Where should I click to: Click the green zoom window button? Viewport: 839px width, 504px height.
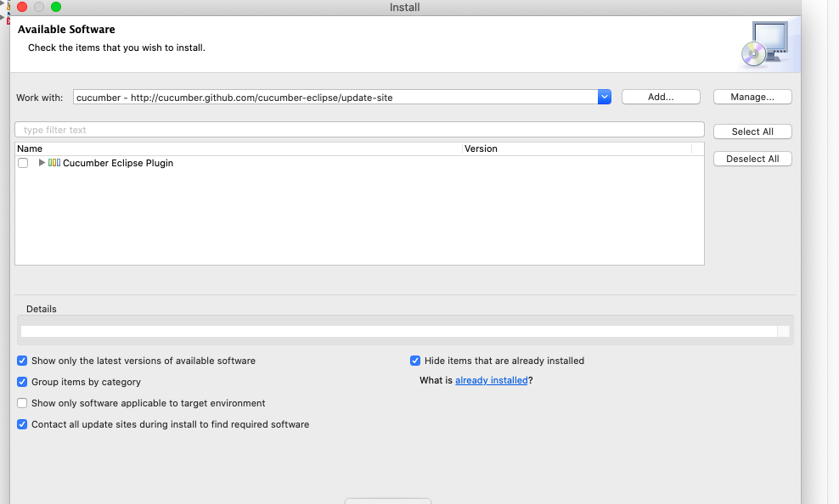click(56, 7)
